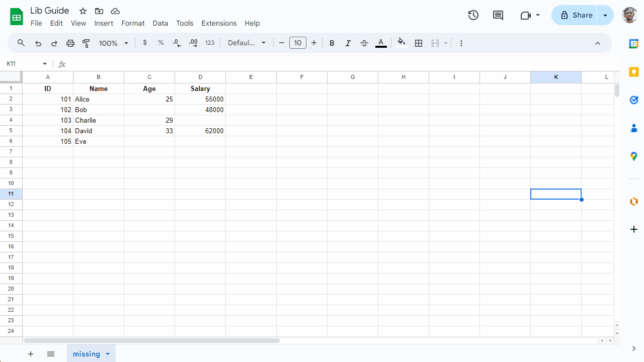Open Google Maps side panel

click(x=634, y=156)
